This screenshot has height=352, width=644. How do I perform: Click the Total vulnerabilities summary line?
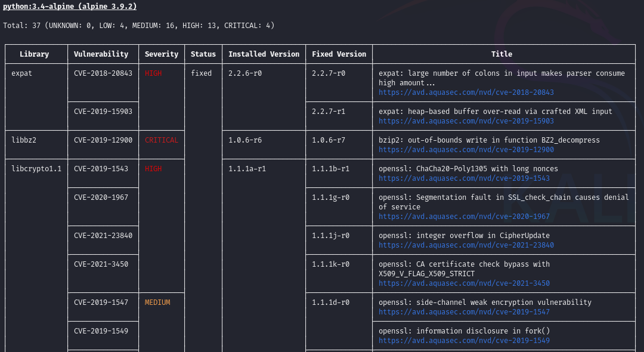coord(138,26)
